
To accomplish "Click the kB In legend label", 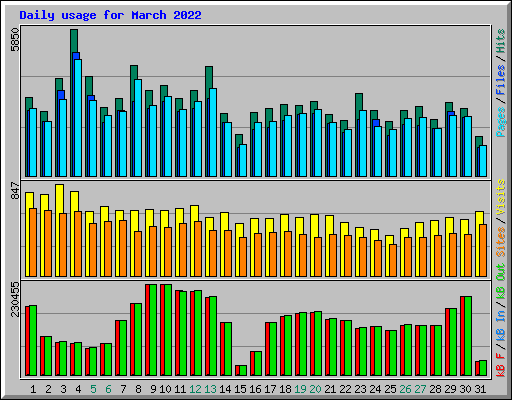I will coord(501,327).
